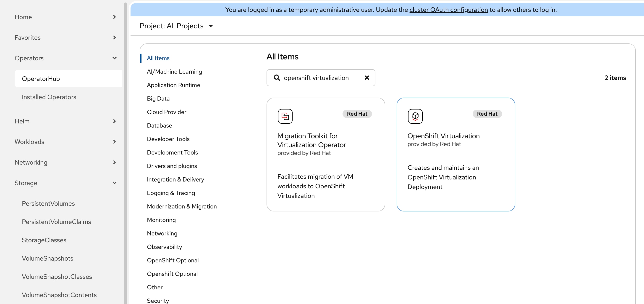Filter by Cloud Provider category
This screenshot has height=304, width=644.
(167, 112)
